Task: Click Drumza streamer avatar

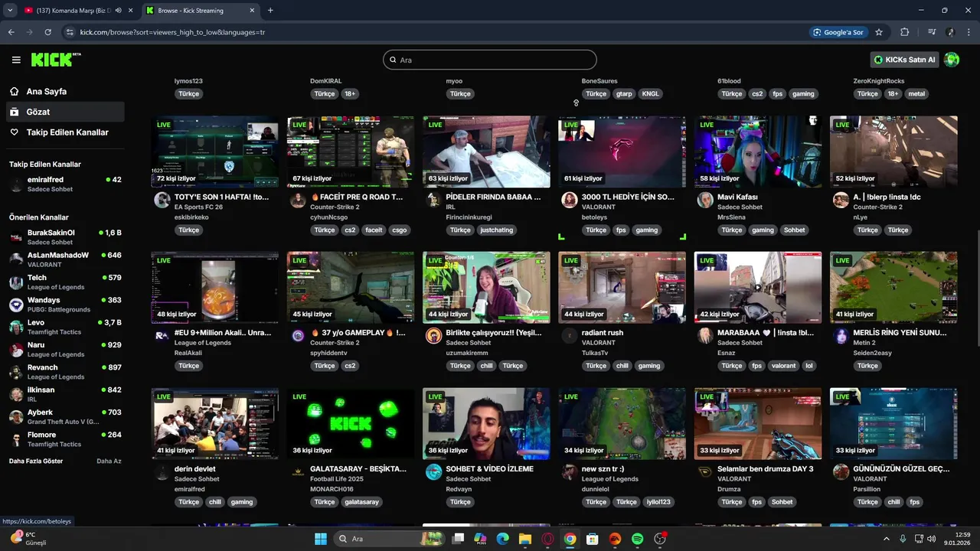Action: pyautogui.click(x=705, y=472)
